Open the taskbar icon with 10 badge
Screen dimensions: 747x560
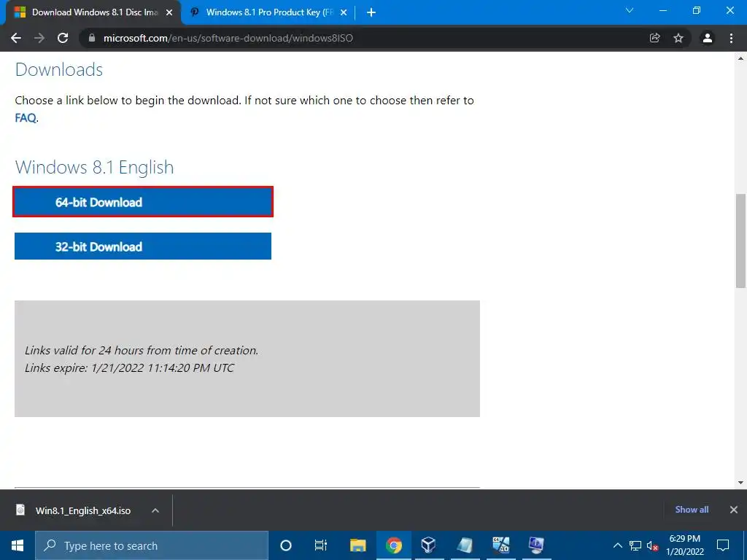pyautogui.click(x=500, y=545)
